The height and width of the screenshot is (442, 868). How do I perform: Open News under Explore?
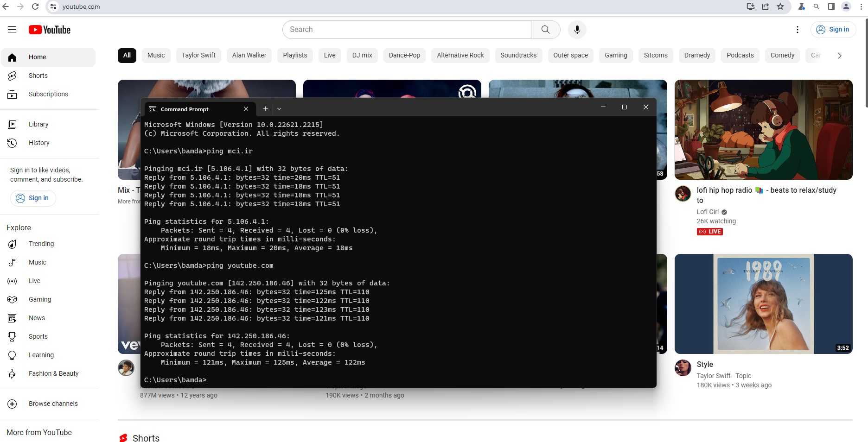click(x=48, y=318)
